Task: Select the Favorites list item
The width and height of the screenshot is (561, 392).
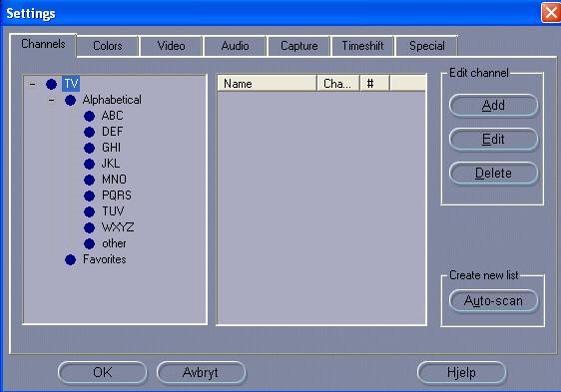Action: (105, 259)
